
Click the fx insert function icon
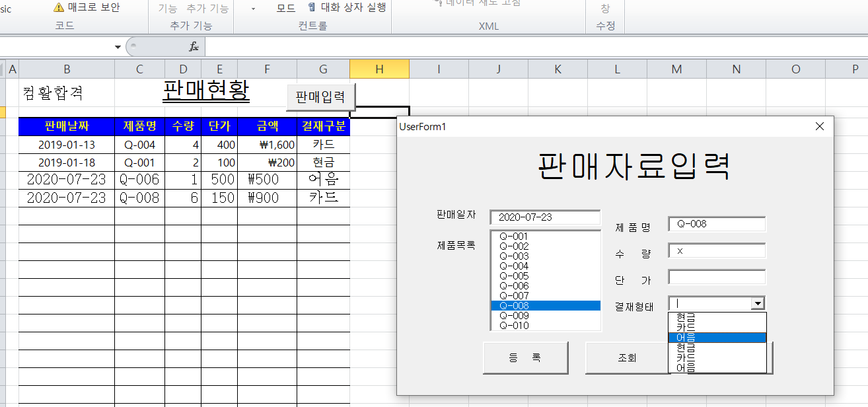click(x=194, y=46)
